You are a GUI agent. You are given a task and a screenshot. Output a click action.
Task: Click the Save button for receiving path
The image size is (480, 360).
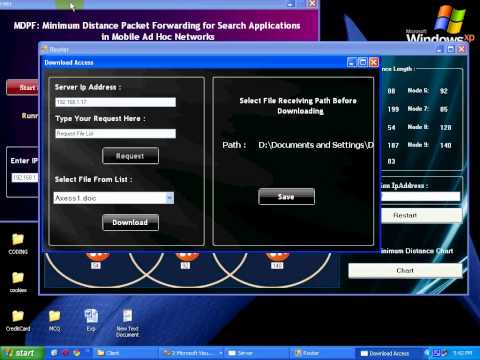pyautogui.click(x=286, y=197)
